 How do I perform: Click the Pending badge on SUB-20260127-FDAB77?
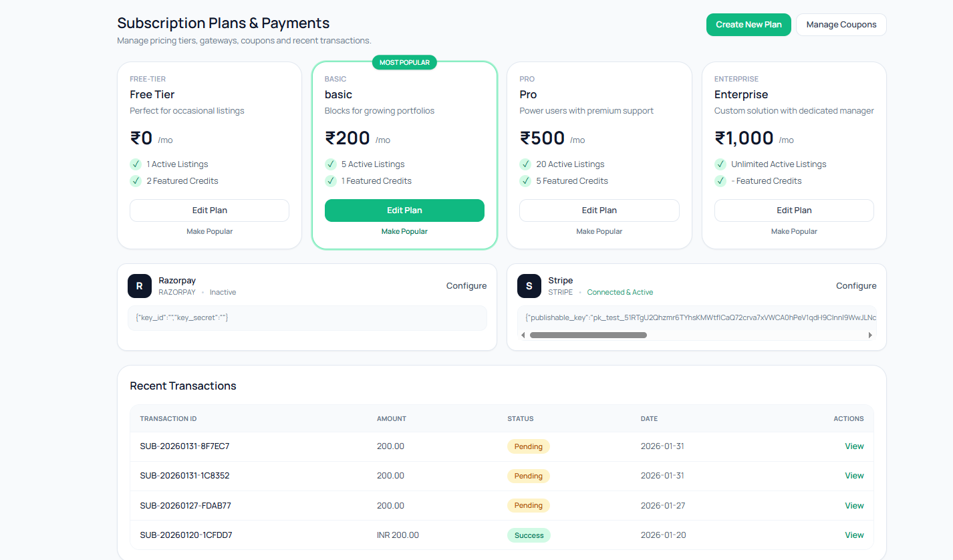[x=528, y=505]
